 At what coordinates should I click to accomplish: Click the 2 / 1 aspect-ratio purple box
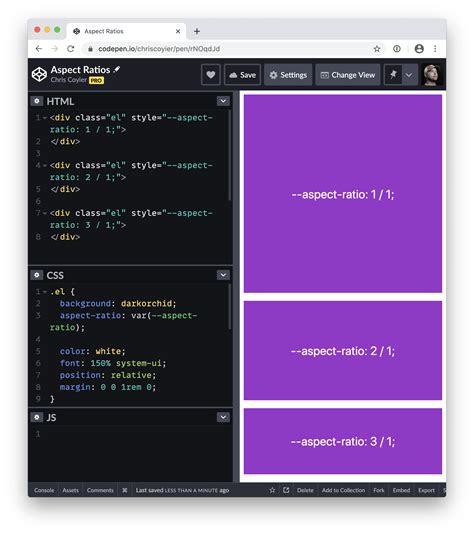(x=343, y=350)
